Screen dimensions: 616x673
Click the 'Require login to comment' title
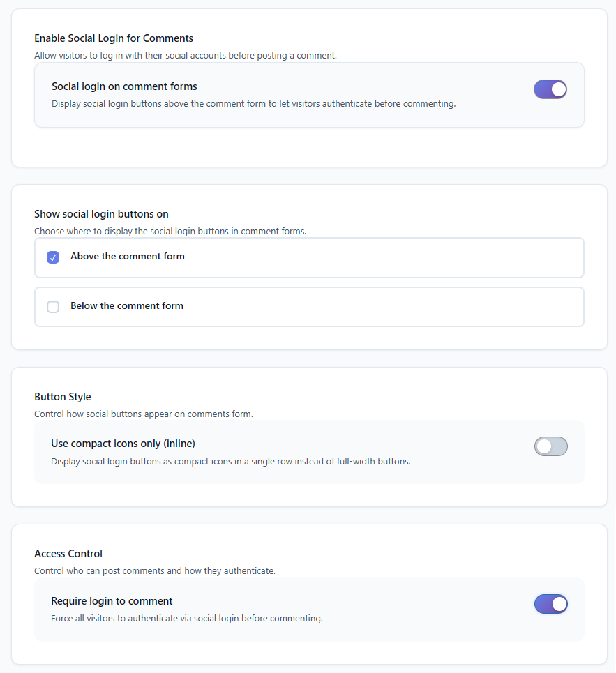coord(112,601)
